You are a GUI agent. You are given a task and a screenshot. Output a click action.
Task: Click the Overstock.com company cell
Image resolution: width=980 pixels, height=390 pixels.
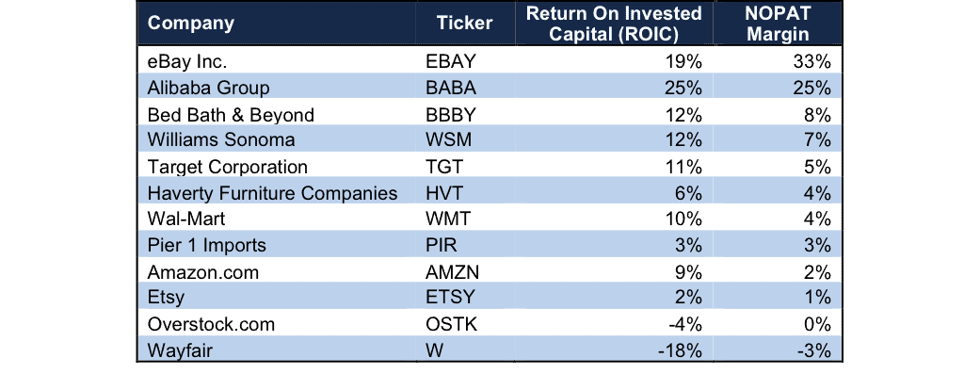pyautogui.click(x=211, y=324)
